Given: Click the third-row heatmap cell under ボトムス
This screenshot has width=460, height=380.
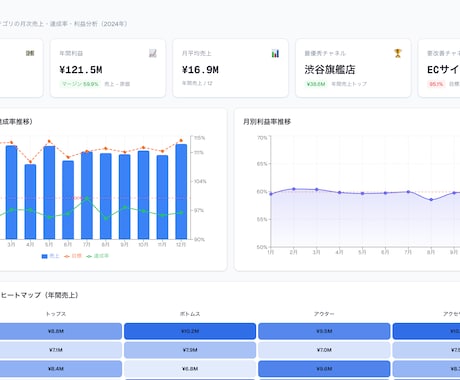Looking at the screenshot, I should pos(190,369).
